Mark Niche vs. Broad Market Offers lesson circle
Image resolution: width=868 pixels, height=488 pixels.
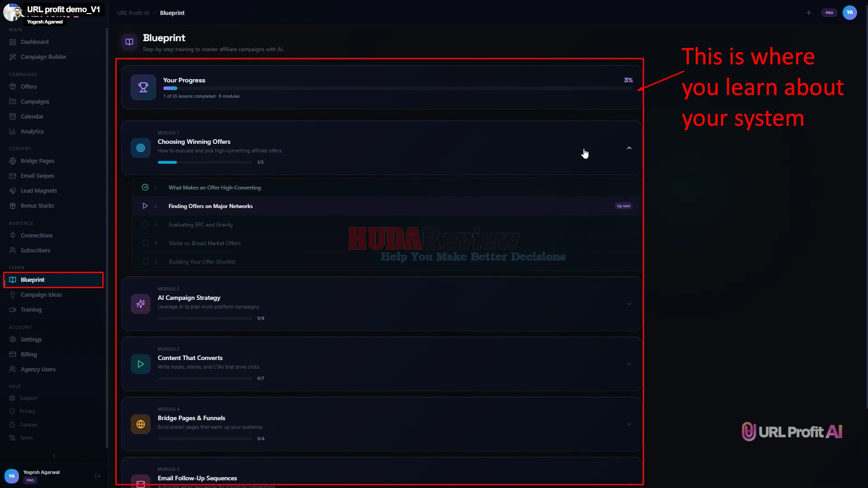(145, 243)
